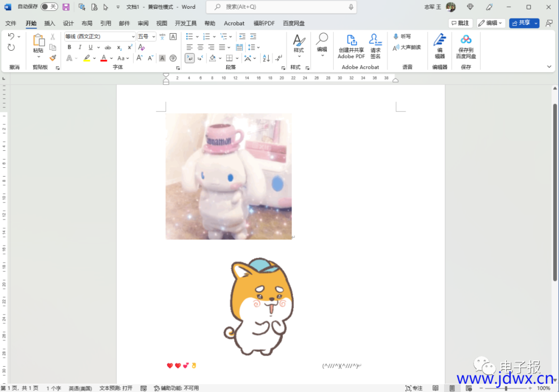Toggle Subscript formatting
This screenshot has height=392, width=559.
coord(120,47)
